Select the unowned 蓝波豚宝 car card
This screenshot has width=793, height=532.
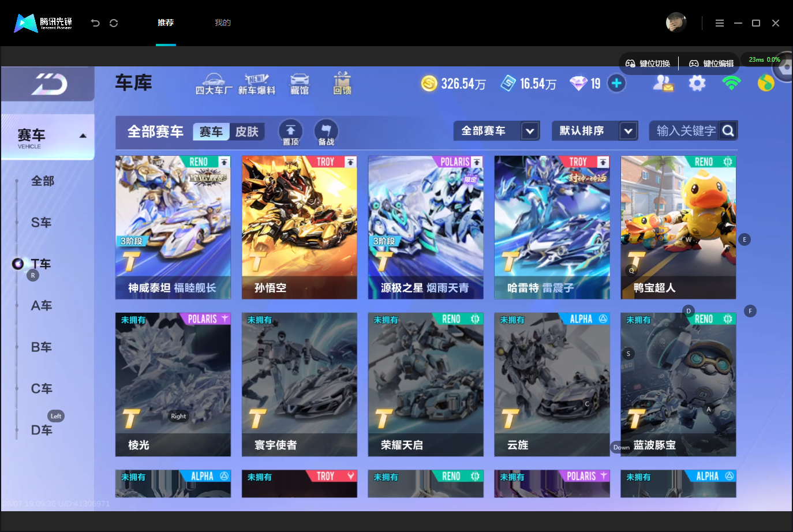[x=679, y=385]
